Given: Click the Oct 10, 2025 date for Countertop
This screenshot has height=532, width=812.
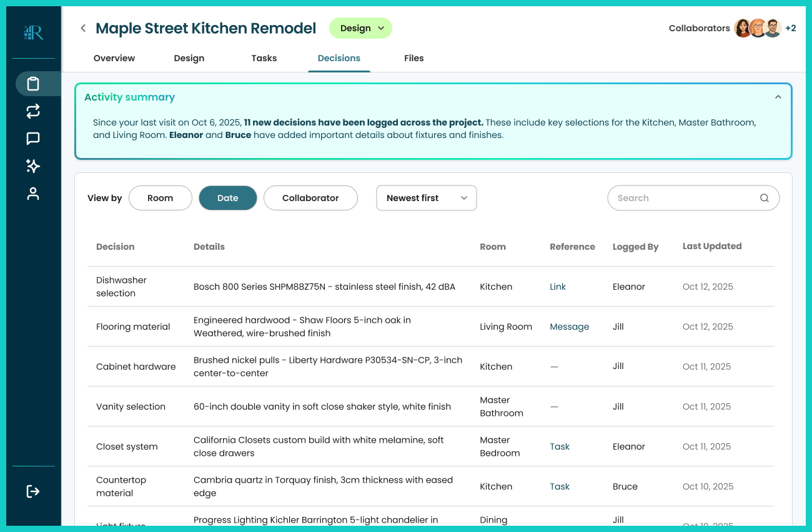Looking at the screenshot, I should click(x=708, y=486).
